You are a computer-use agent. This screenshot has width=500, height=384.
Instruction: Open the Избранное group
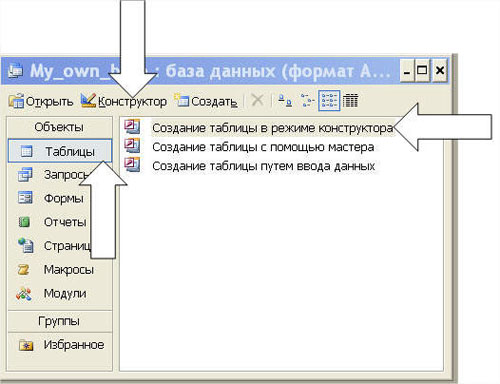pyautogui.click(x=60, y=345)
